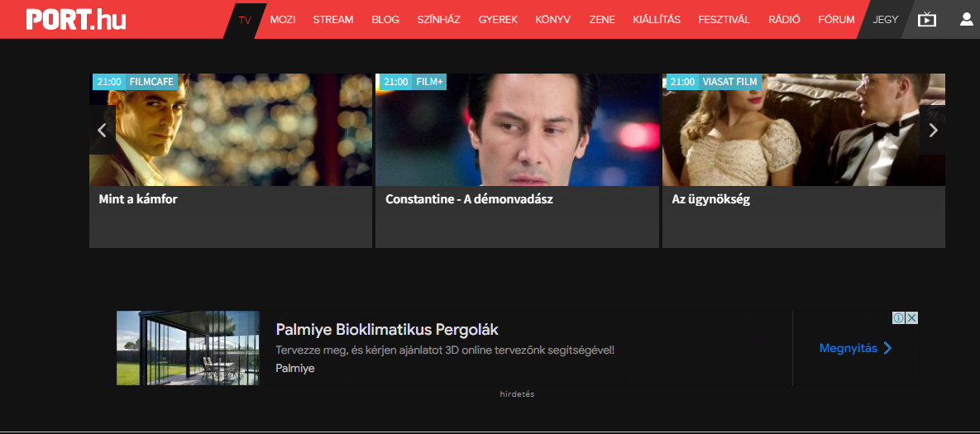Select the BLOG menu item

coord(385,19)
